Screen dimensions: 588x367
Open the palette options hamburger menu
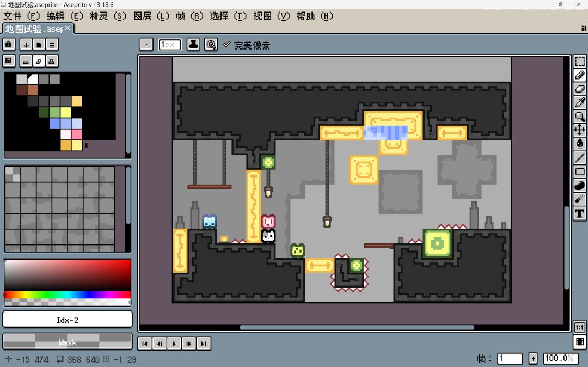pos(52,45)
